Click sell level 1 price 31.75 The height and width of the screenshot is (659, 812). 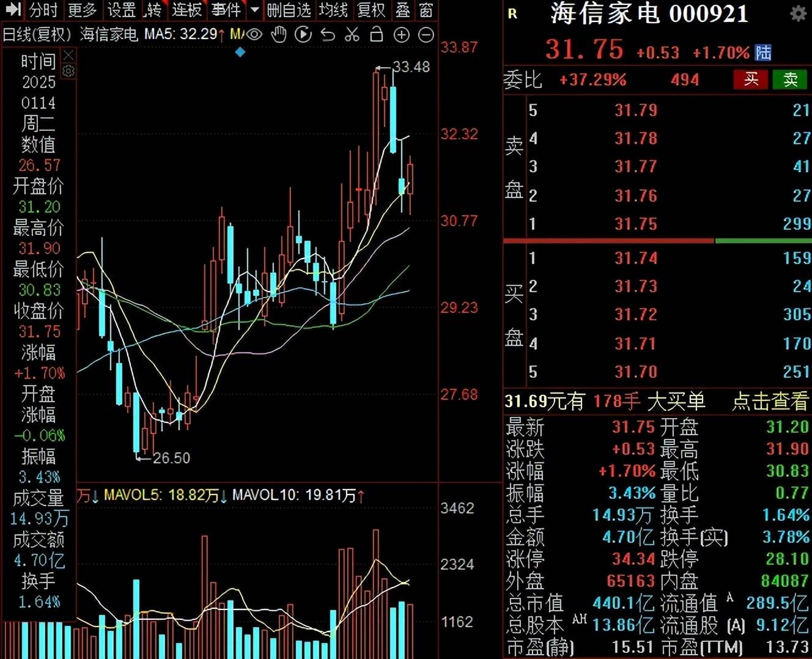[x=636, y=224]
